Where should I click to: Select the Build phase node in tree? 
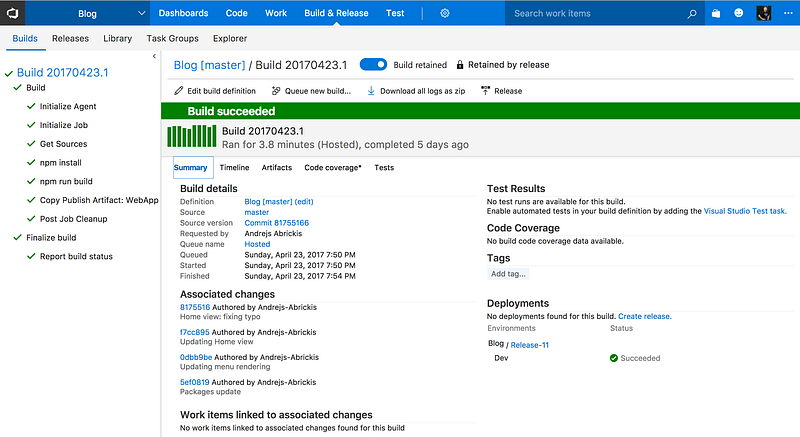(36, 88)
